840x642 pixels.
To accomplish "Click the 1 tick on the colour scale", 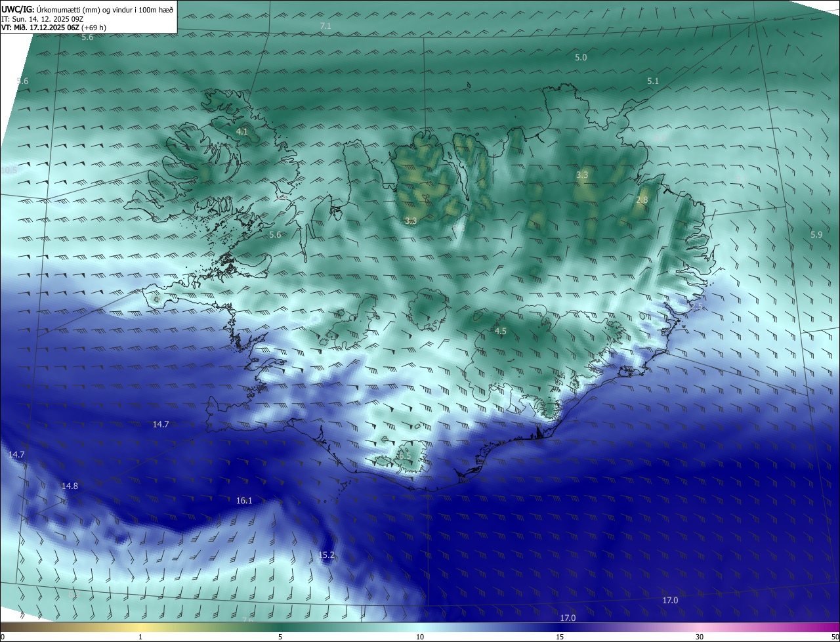I will coord(140,637).
